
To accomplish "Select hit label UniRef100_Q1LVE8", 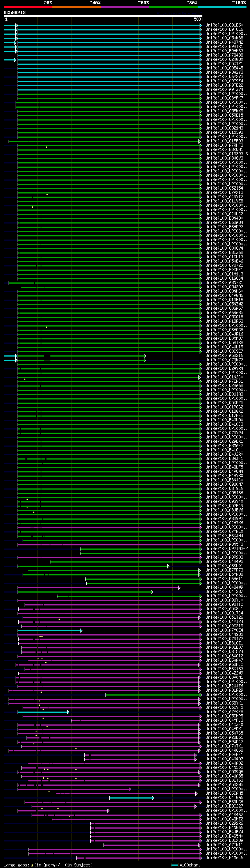I will [224, 201].
